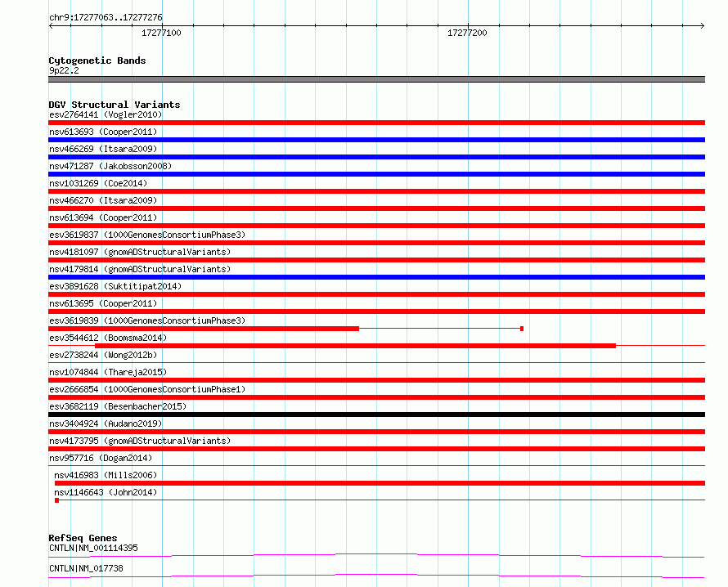The height and width of the screenshot is (587, 728).
Task: Select variant nsv4181097 (gnomADStructuralVariants)
Action: pos(140,252)
